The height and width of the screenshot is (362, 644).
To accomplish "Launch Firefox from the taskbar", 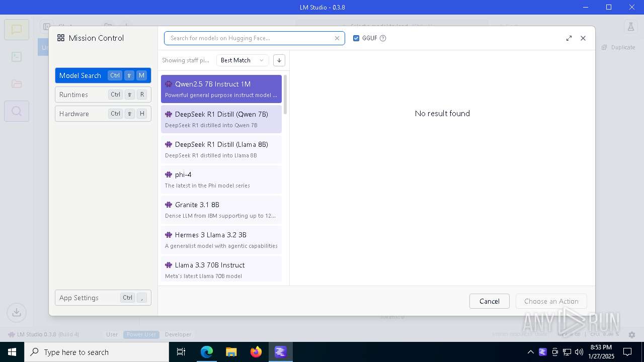I will pyautogui.click(x=256, y=352).
